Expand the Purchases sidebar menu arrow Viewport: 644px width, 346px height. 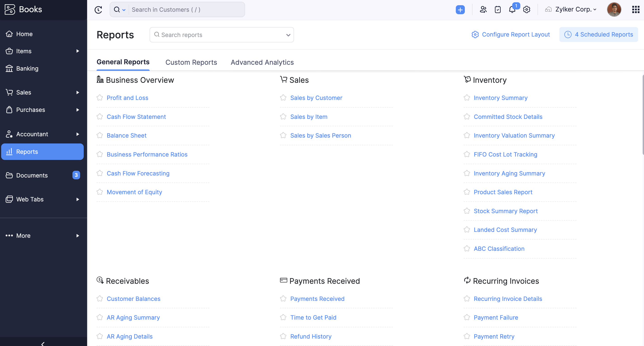coord(78,110)
